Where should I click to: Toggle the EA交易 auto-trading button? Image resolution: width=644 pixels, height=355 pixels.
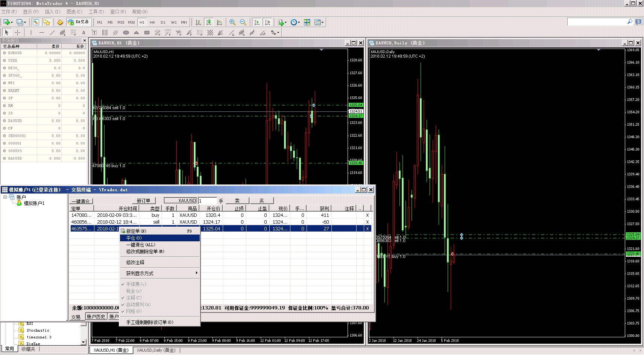point(78,22)
